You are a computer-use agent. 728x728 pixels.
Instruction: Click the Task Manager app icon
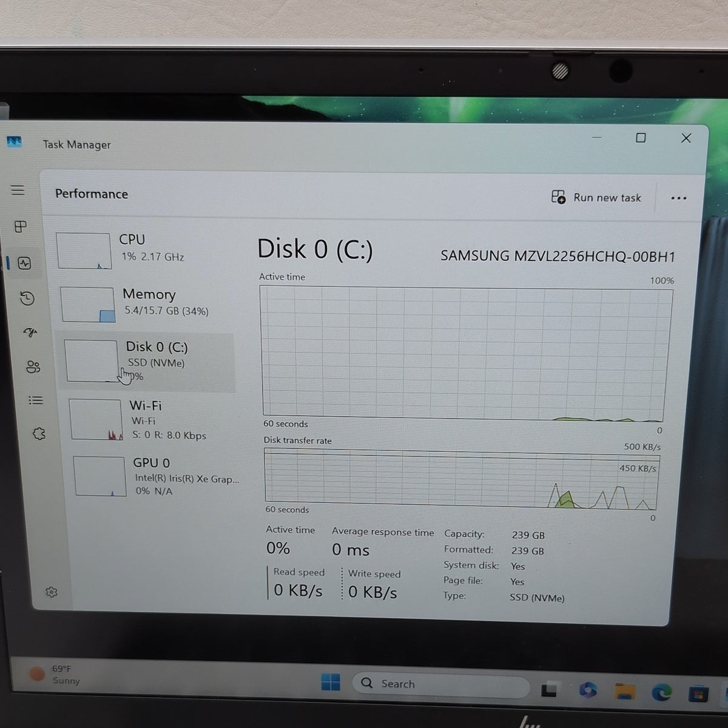[14, 142]
